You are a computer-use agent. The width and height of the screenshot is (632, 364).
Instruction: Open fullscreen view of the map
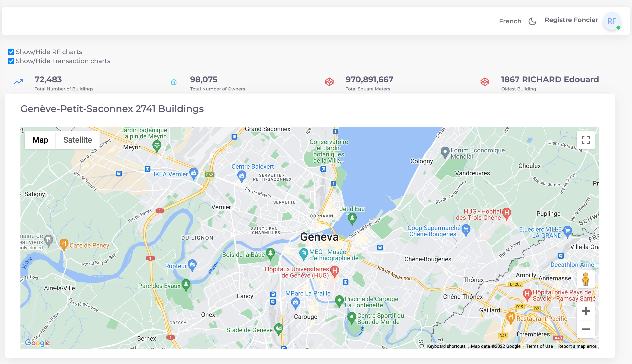(586, 140)
